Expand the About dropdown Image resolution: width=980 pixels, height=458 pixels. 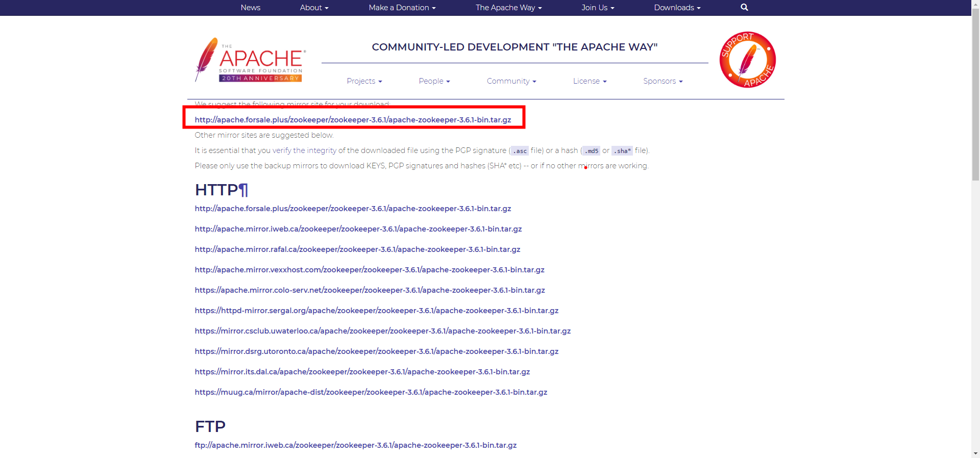point(314,8)
